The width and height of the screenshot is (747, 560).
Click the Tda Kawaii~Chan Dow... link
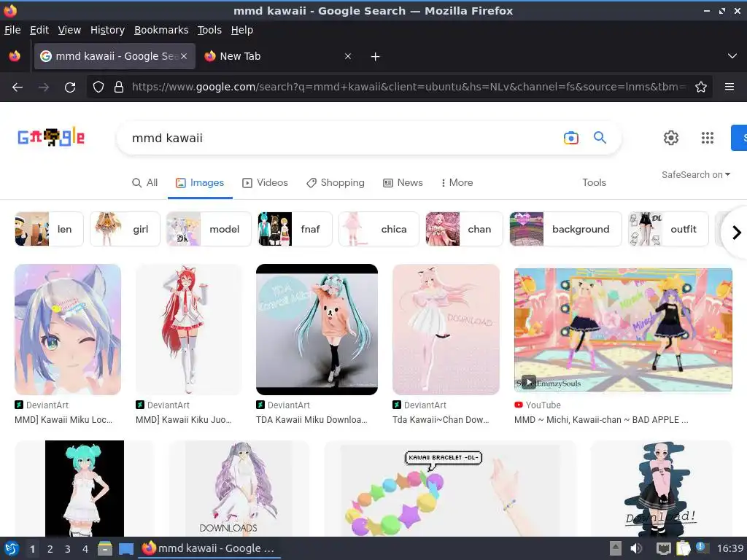[441, 419]
